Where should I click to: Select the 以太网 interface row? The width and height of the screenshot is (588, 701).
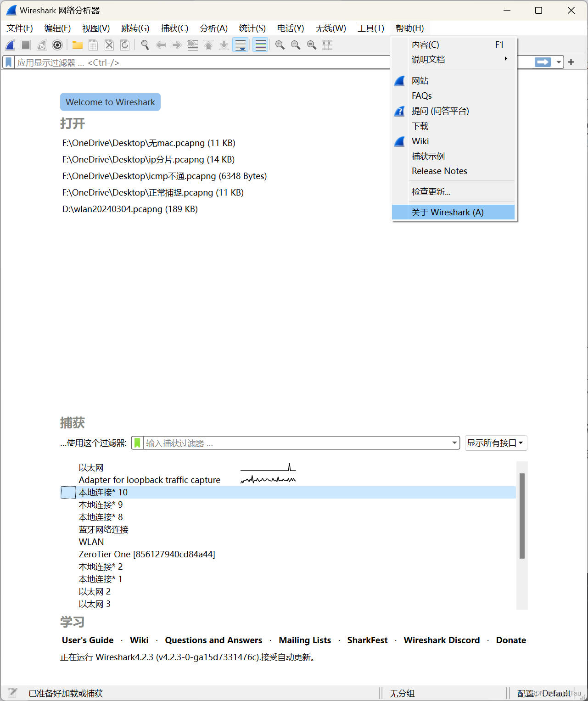288,467
